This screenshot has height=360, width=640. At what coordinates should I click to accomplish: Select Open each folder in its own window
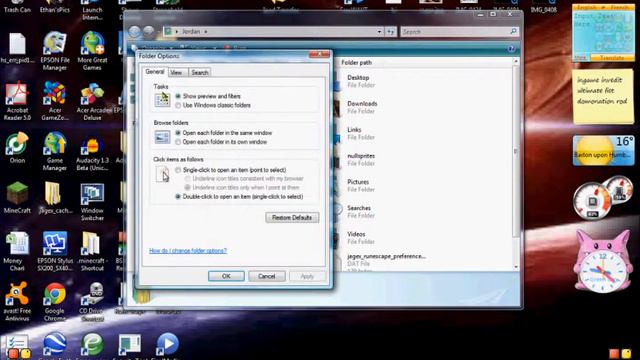[x=178, y=142]
